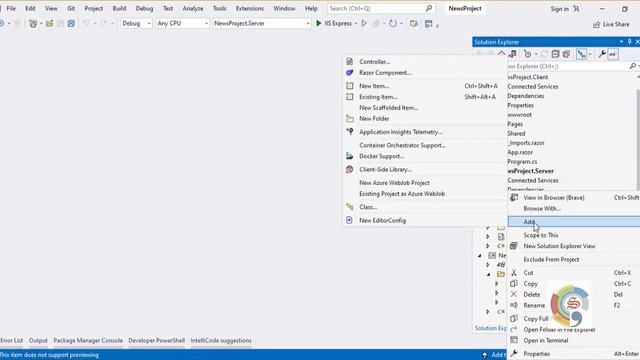Click the red Delete X icon
640x360 pixels.
click(x=514, y=294)
